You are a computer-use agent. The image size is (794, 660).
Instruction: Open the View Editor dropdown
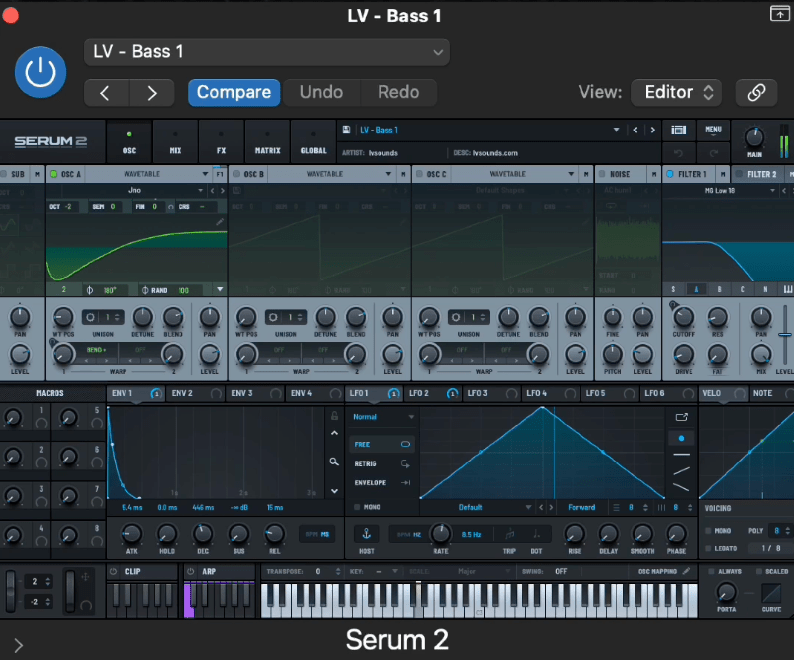(677, 92)
